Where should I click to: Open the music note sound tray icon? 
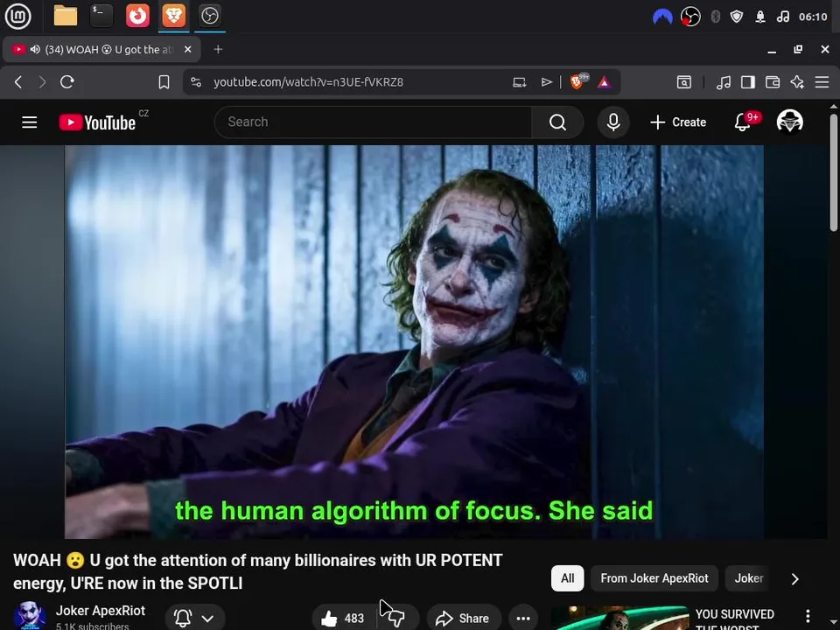coord(782,17)
